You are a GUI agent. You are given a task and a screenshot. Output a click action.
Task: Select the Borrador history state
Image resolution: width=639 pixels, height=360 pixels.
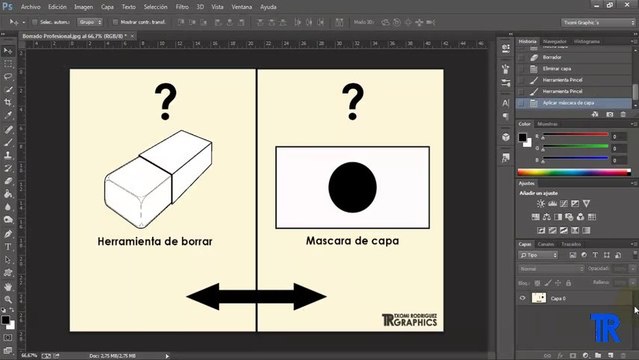[x=574, y=57]
